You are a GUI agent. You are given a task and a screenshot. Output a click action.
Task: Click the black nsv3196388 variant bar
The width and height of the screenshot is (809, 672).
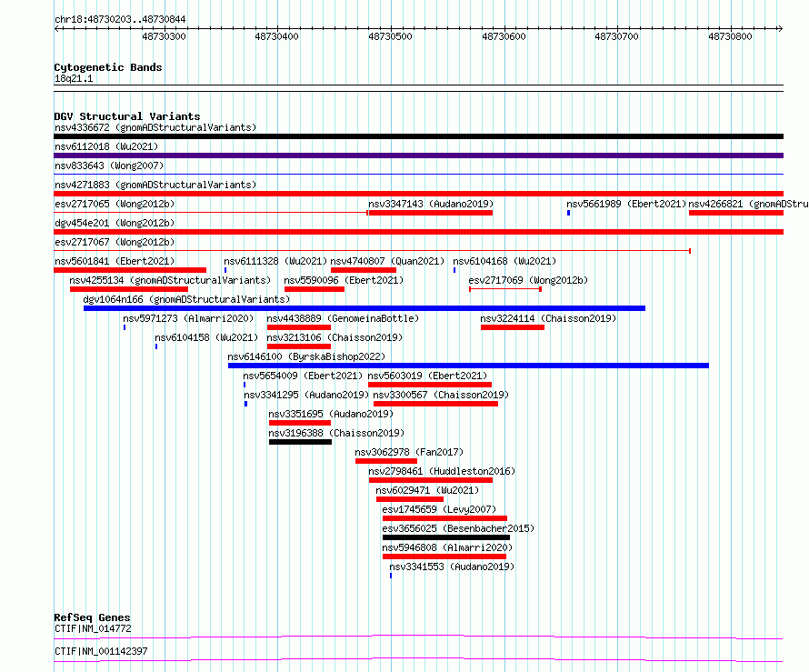click(x=300, y=442)
